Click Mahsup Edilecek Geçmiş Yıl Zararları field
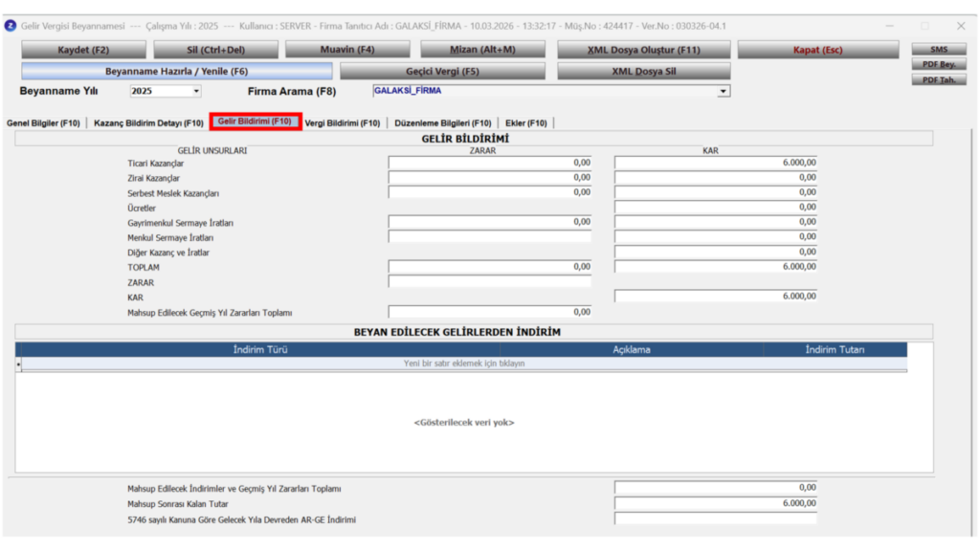 click(x=489, y=312)
